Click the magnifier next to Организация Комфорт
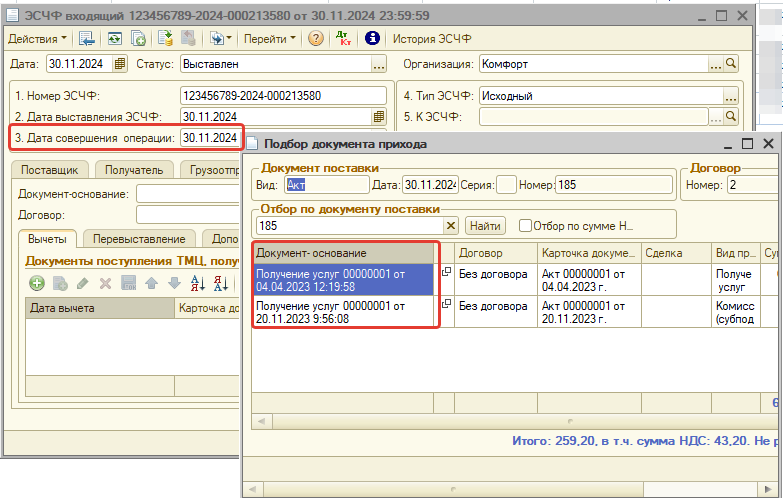This screenshot has height=498, width=783. pos(731,64)
